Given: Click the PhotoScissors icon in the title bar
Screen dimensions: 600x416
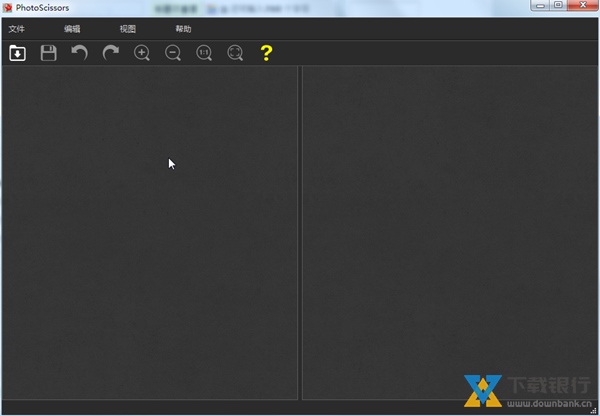Looking at the screenshot, I should coord(8,8).
